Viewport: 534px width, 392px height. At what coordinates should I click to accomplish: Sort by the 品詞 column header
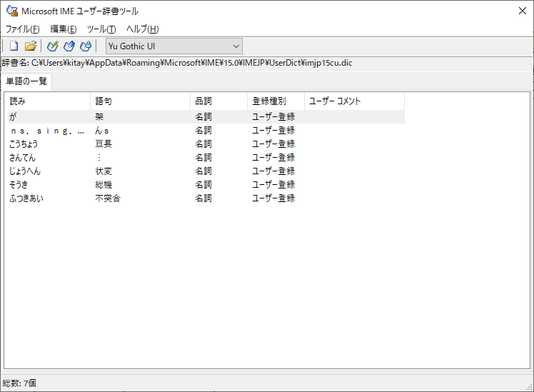[x=218, y=101]
